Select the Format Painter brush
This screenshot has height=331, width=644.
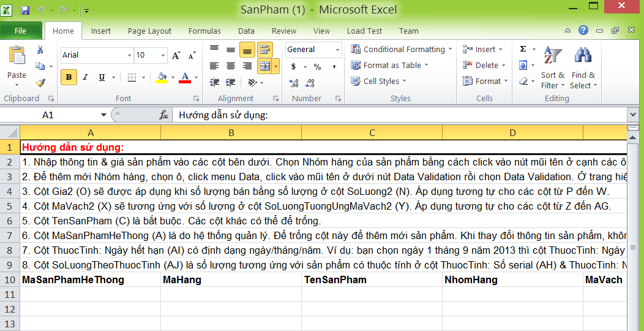(x=40, y=82)
